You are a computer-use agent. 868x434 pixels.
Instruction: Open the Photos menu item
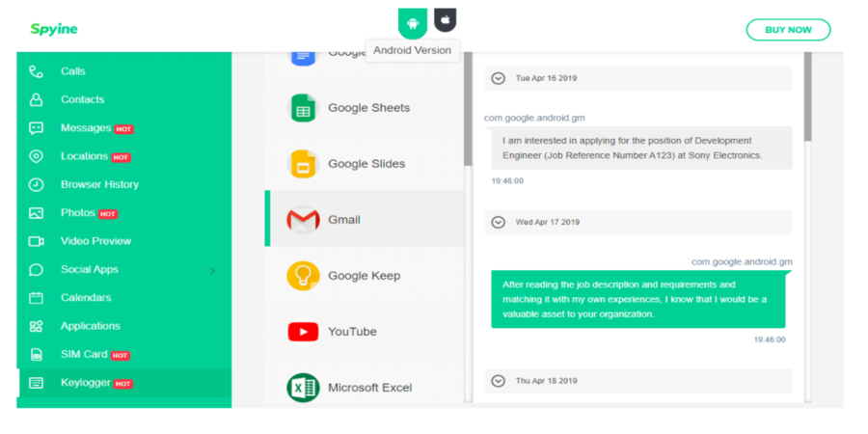pyautogui.click(x=124, y=213)
